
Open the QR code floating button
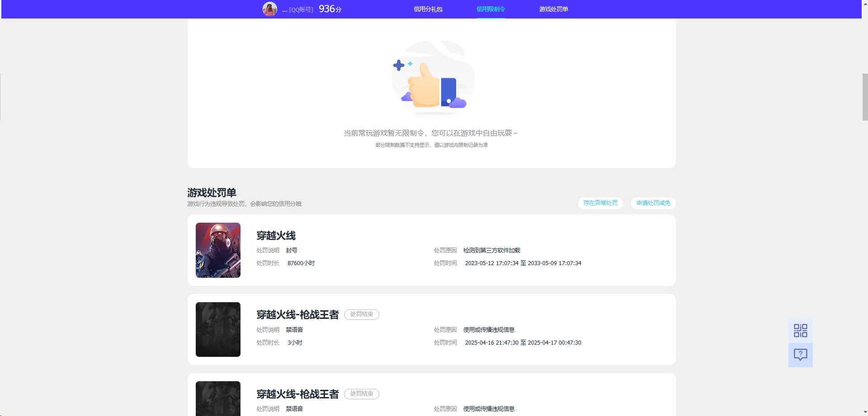coord(800,331)
